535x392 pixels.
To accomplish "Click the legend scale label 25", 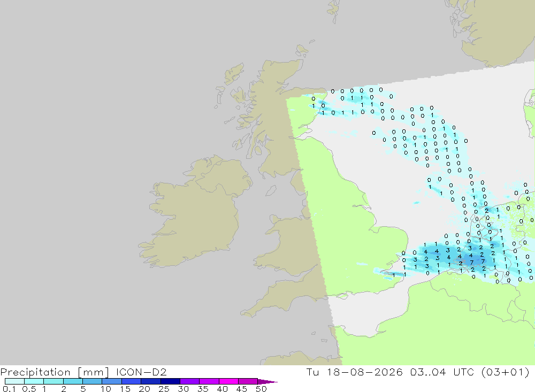I will pos(164,389).
